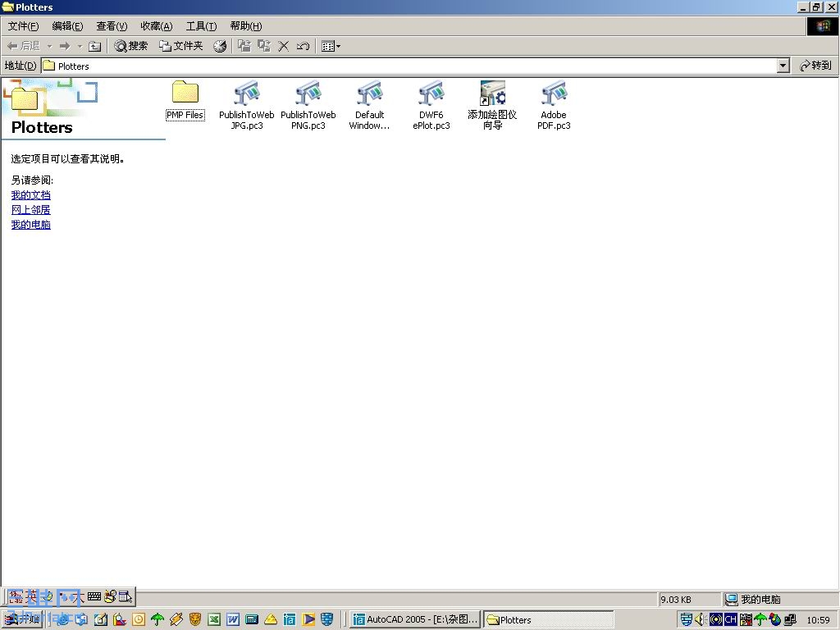Screen dimensions: 840x630
Task: Open the 帮助(H) menu
Action: 246,26
